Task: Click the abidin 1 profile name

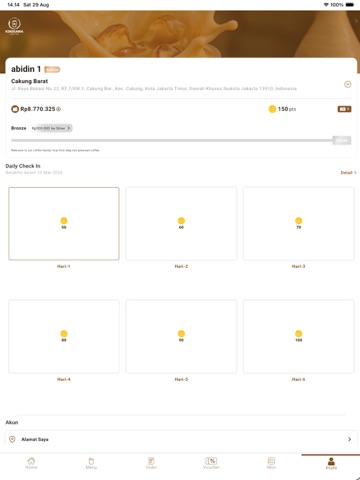Action: (x=26, y=69)
